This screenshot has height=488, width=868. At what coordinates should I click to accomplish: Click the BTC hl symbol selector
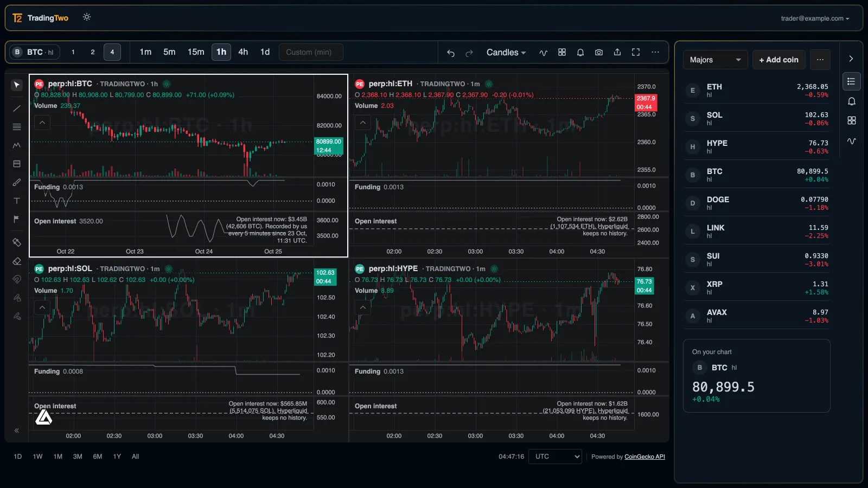(35, 52)
